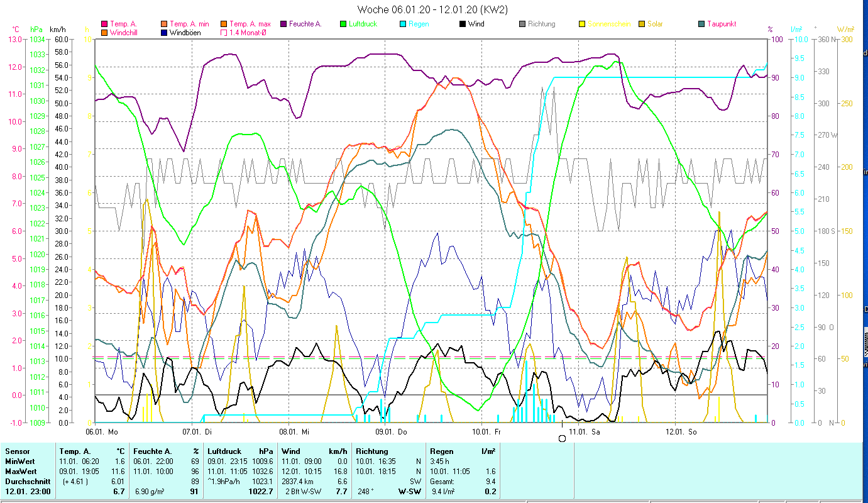Select the 1.4 Monat-Ø legend label
Viewport: 868px width, 503px height.
[248, 32]
